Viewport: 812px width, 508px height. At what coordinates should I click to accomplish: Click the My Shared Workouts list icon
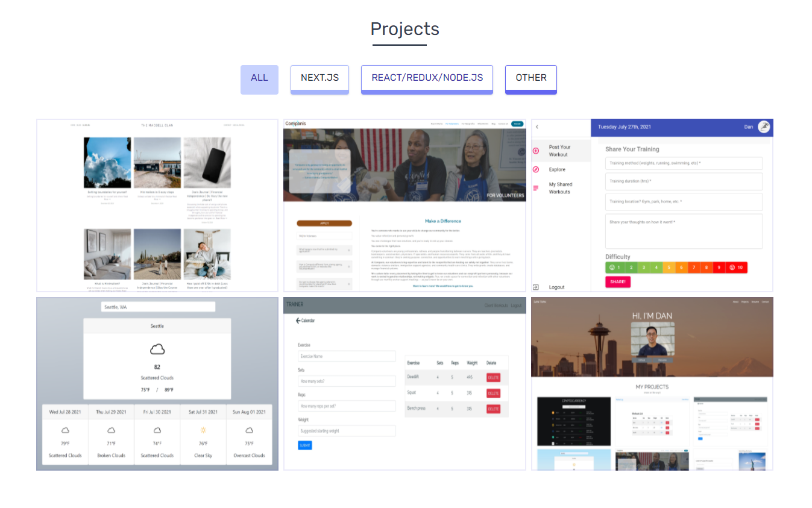point(536,188)
